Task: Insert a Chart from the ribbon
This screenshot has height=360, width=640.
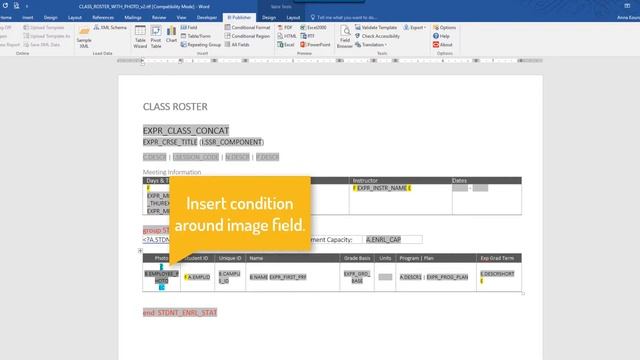Action: pyautogui.click(x=171, y=34)
